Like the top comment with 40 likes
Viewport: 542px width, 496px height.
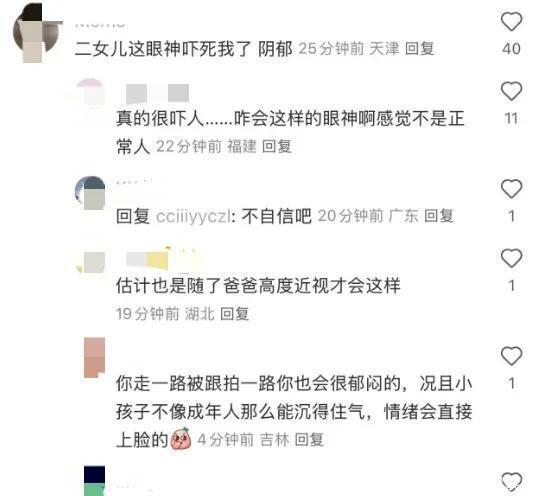(x=511, y=21)
